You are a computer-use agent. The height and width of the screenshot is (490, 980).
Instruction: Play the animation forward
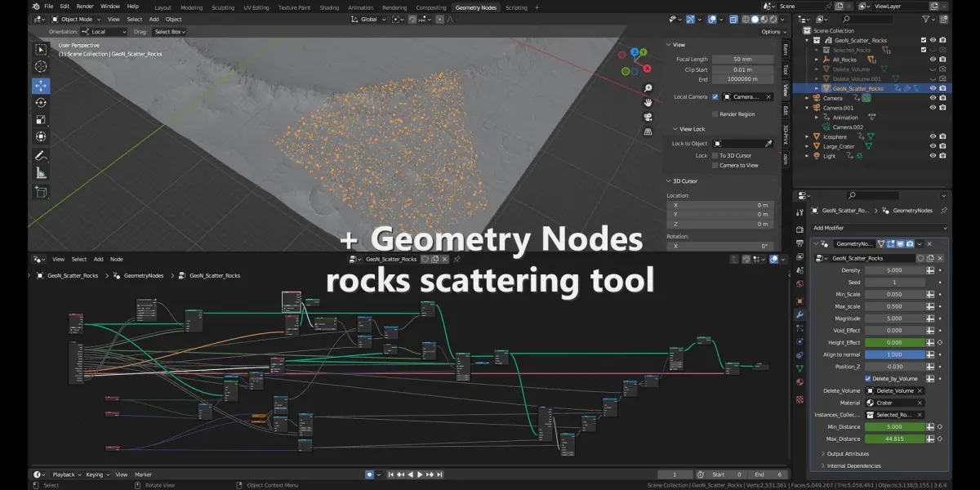(421, 474)
